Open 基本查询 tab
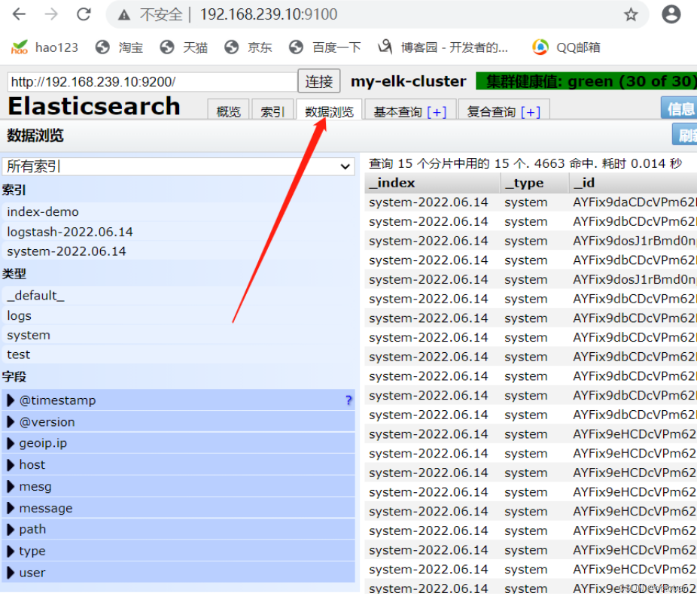The width and height of the screenshot is (700, 599). pyautogui.click(x=397, y=111)
